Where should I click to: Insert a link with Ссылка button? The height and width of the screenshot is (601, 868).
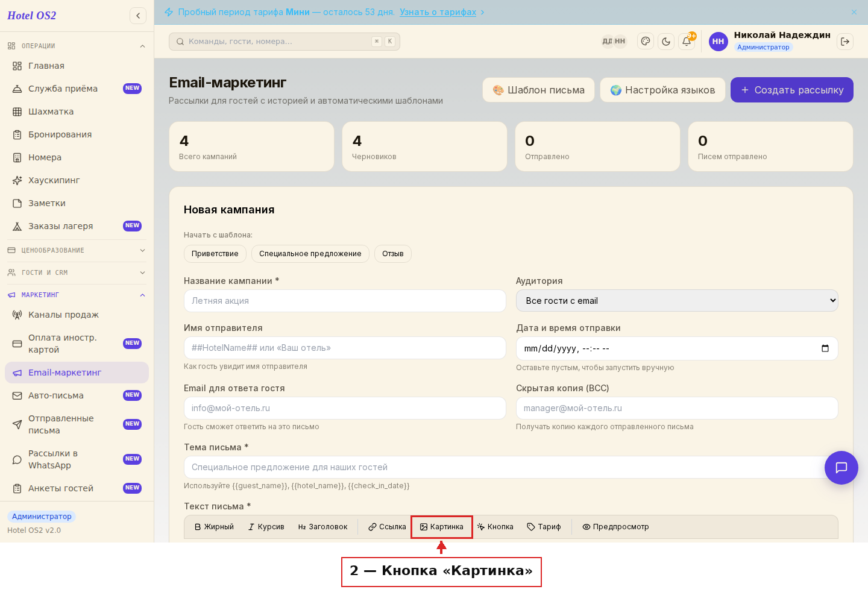coord(387,527)
